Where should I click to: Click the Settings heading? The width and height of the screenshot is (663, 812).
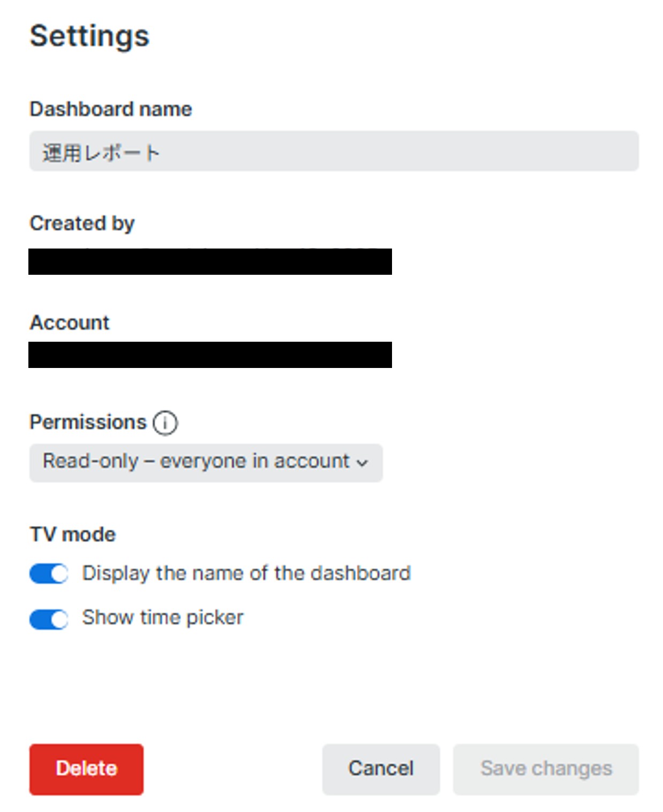tap(89, 36)
